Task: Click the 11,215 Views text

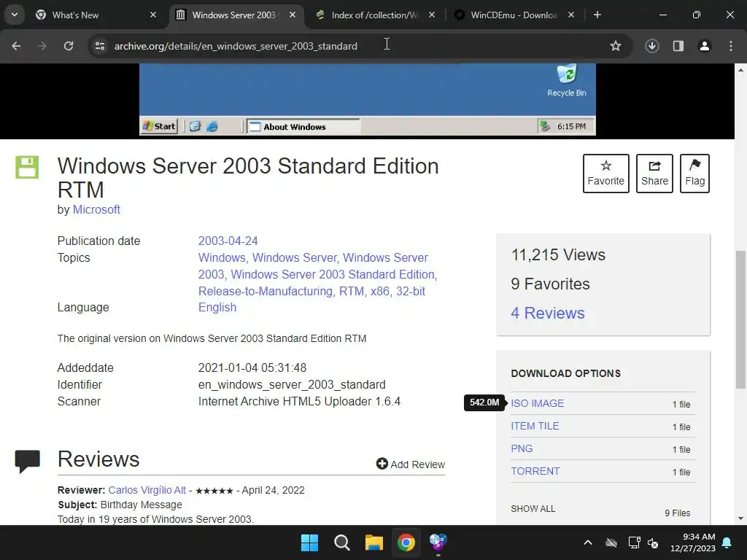Action: click(558, 254)
